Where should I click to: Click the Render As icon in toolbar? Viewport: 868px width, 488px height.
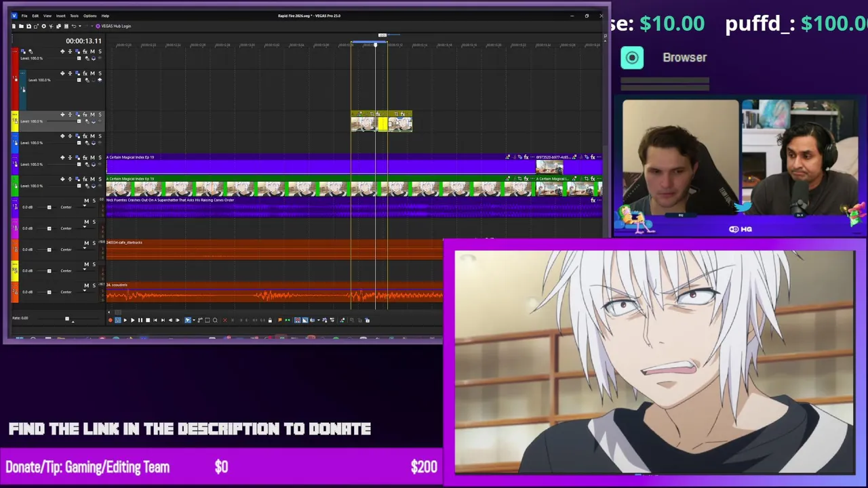pos(36,26)
